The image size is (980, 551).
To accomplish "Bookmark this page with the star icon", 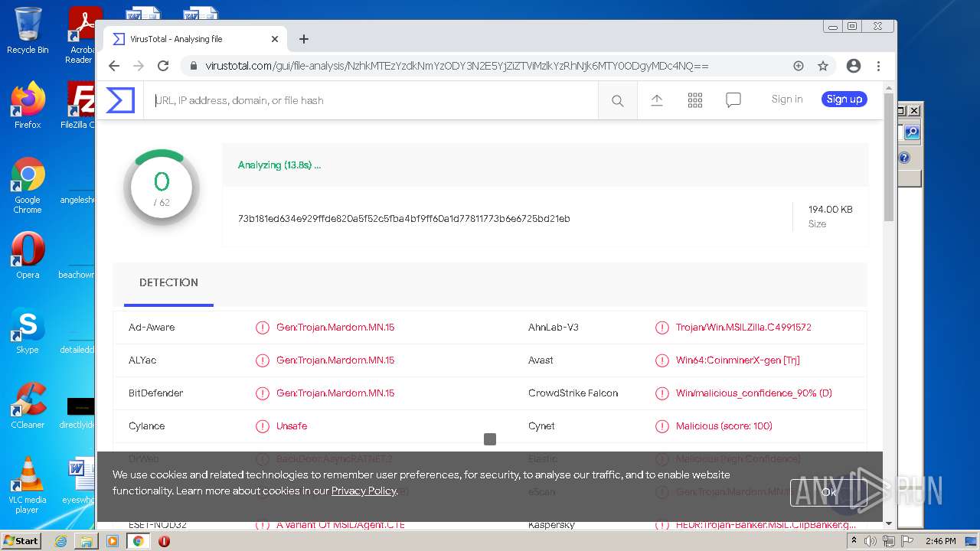I will 823,66.
